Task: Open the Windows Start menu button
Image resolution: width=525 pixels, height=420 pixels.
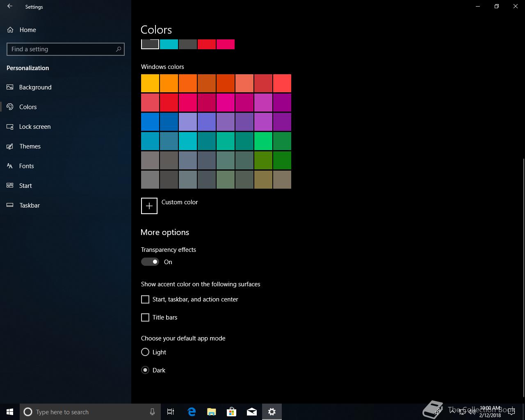Action: point(10,412)
